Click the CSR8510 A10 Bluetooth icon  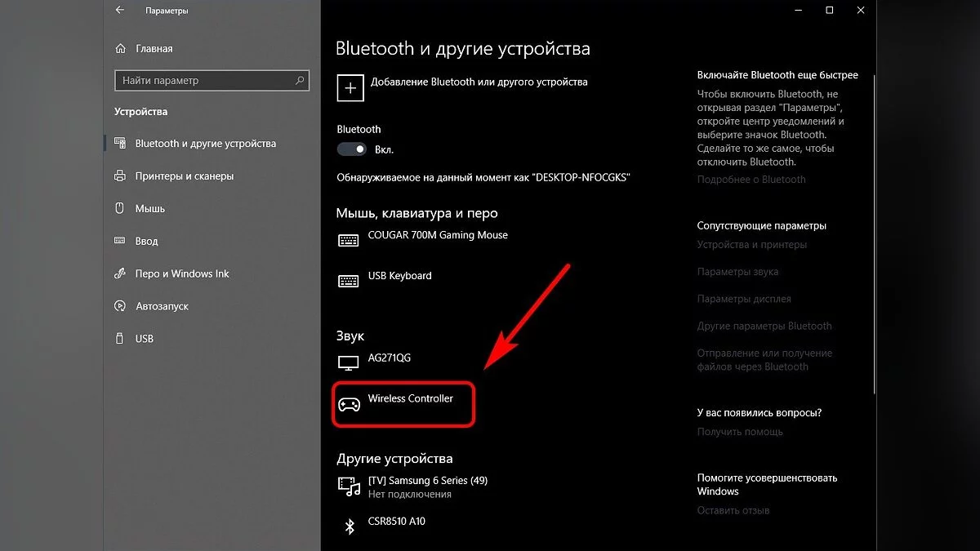(350, 527)
